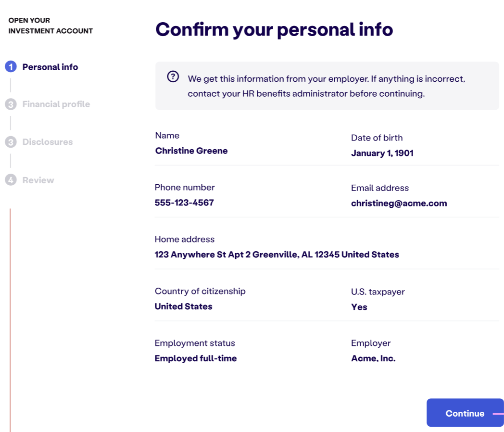Image resolution: width=504 pixels, height=432 pixels.
Task: Select the name Christine Greene
Action: pos(191,151)
